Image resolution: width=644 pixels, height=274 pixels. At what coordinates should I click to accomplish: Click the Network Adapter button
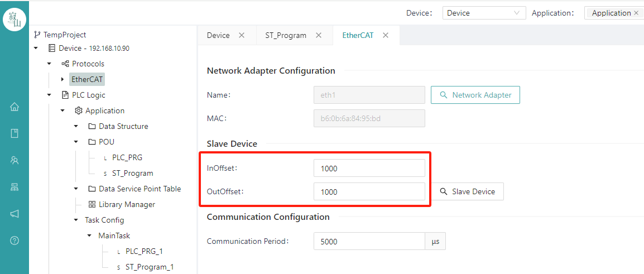[475, 95]
